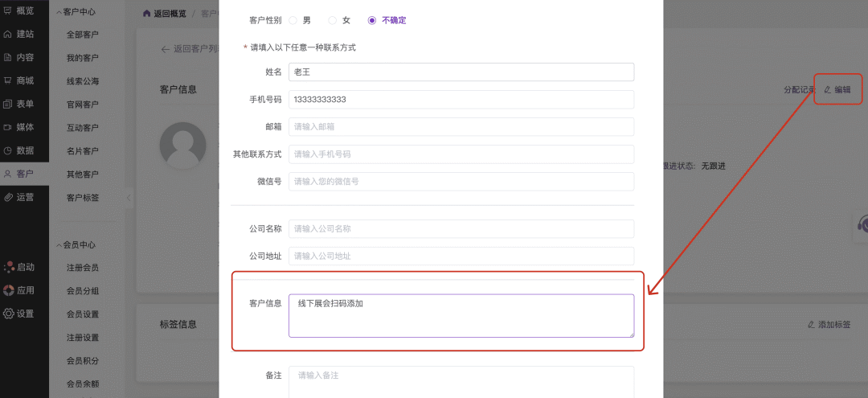The width and height of the screenshot is (868, 398).
Task: Select the 男 gender radio button
Action: (293, 19)
